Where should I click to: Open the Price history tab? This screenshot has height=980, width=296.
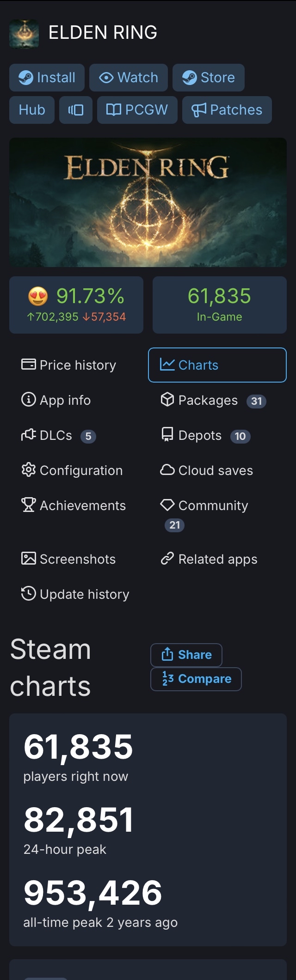(69, 365)
